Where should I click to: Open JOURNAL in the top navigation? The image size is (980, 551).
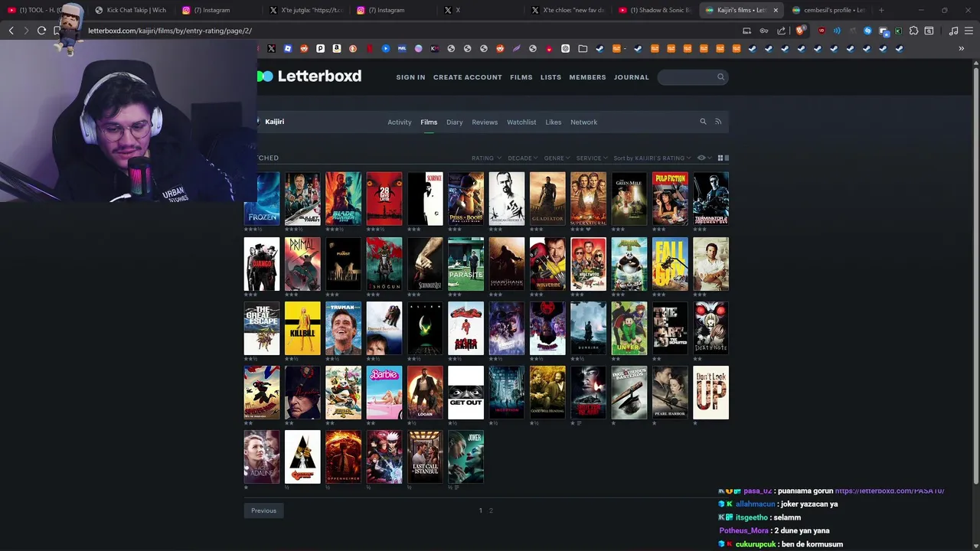tap(632, 77)
